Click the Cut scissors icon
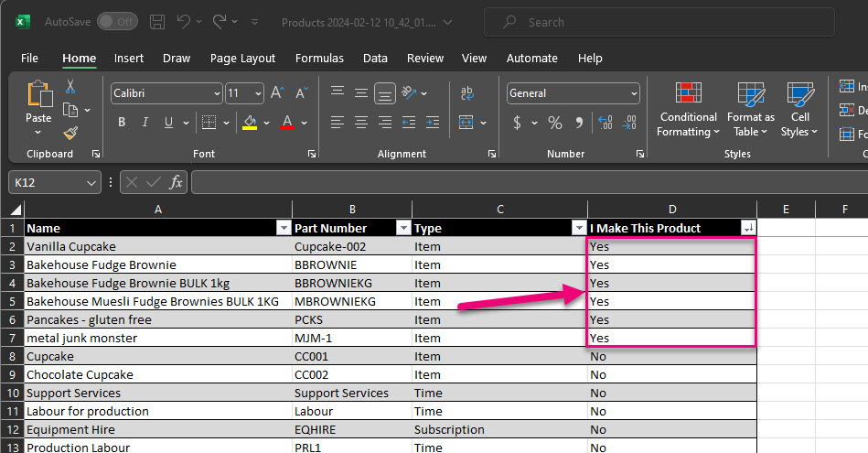 point(70,87)
